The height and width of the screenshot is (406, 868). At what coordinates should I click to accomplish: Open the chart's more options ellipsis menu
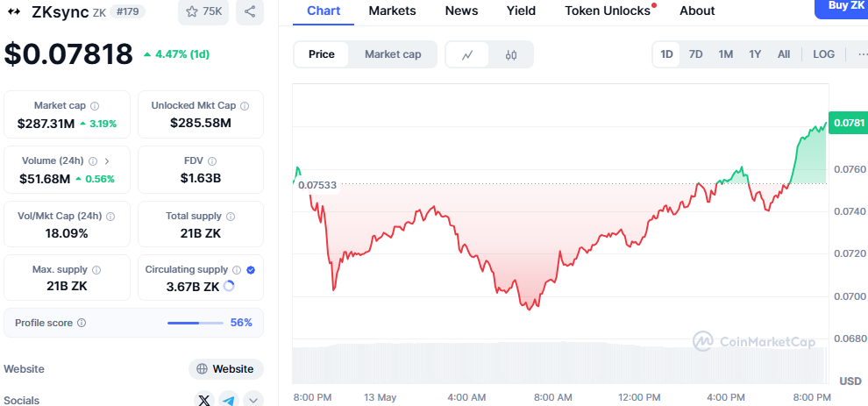pyautogui.click(x=861, y=54)
